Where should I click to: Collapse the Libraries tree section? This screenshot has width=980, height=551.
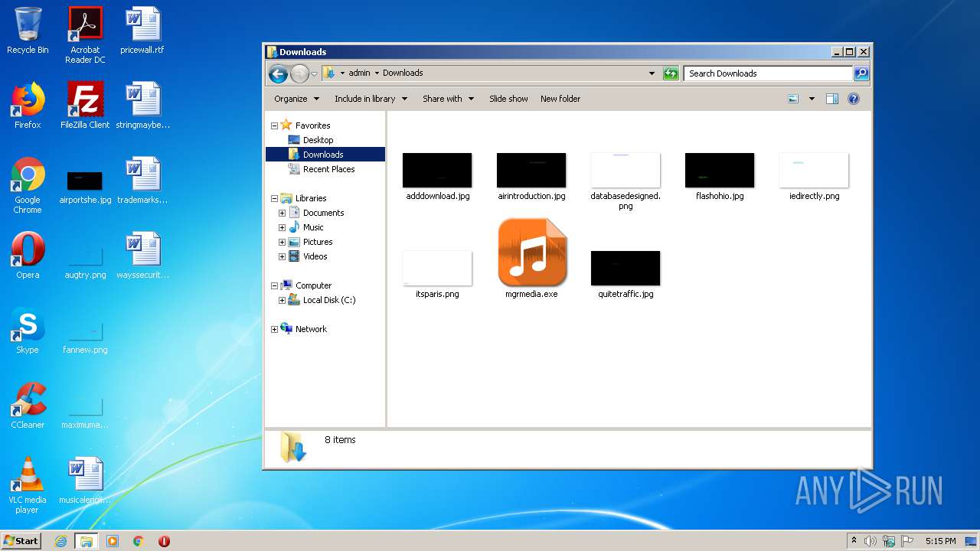tap(274, 198)
